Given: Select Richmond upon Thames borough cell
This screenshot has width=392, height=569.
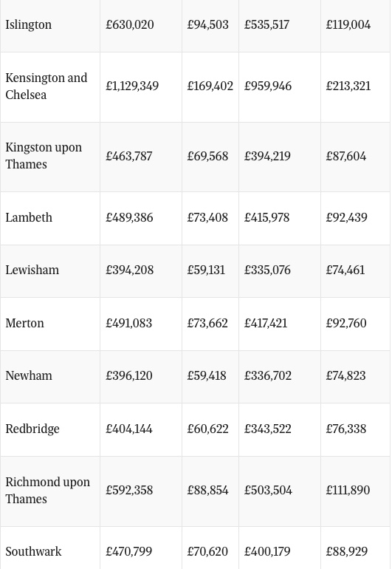Looking at the screenshot, I should (47, 490).
